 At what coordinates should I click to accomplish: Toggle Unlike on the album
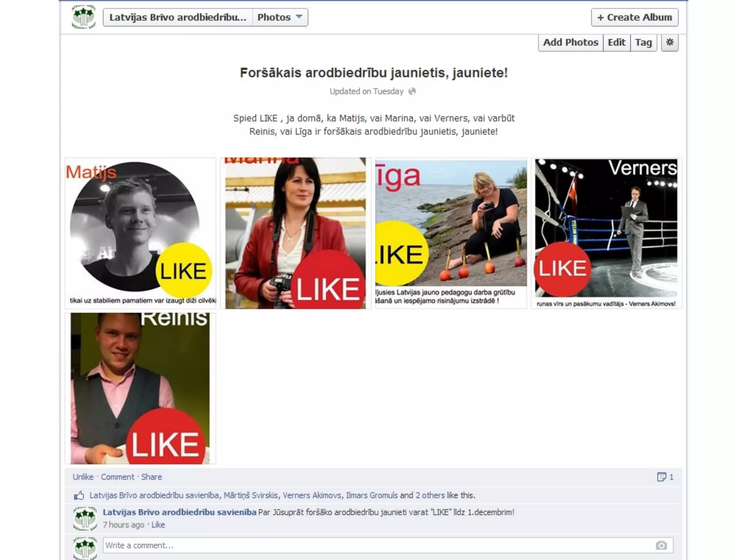(x=83, y=477)
